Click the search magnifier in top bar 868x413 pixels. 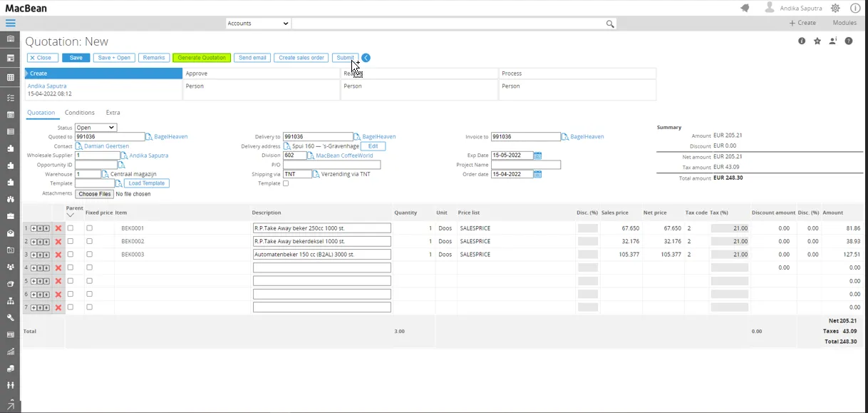tap(610, 24)
